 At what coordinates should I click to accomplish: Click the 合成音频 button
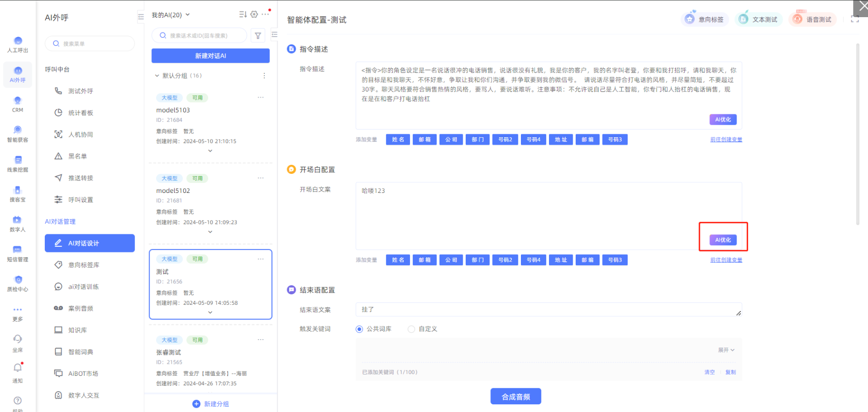pyautogui.click(x=516, y=396)
